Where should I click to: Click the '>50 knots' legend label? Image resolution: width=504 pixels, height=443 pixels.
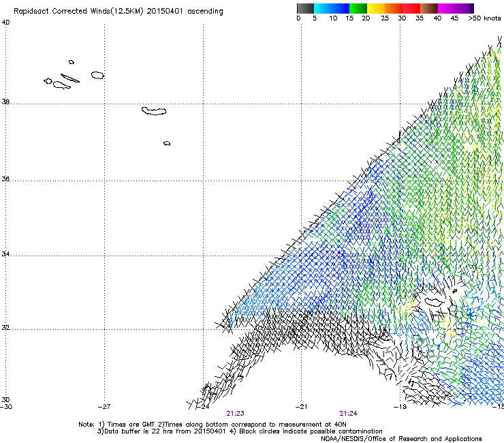pyautogui.click(x=484, y=18)
